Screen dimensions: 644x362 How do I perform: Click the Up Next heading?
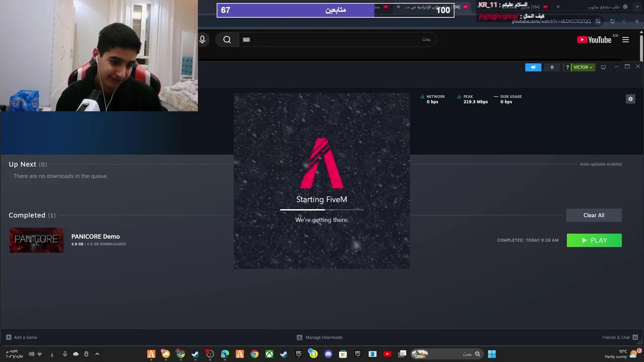point(22,164)
